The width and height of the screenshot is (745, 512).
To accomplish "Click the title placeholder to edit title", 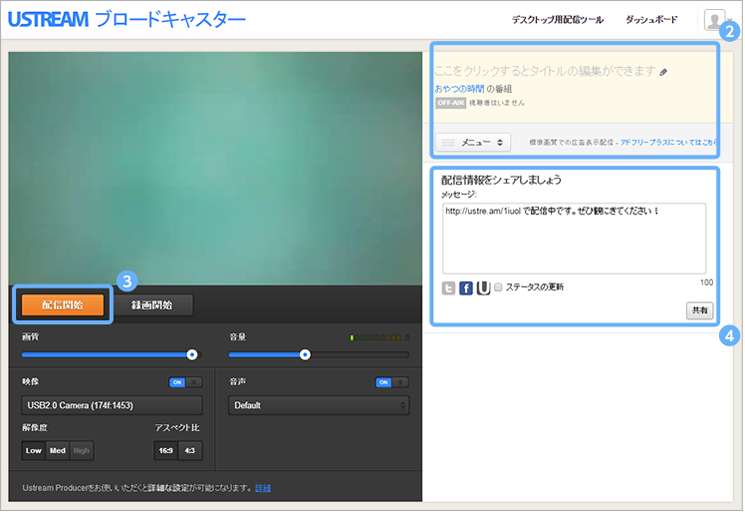I will pos(545,71).
